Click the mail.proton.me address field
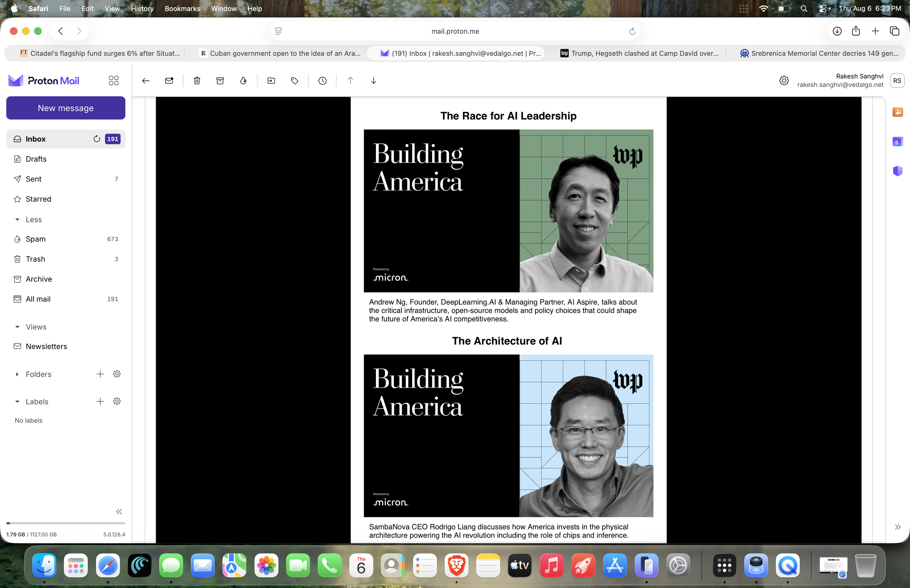 [x=455, y=31]
